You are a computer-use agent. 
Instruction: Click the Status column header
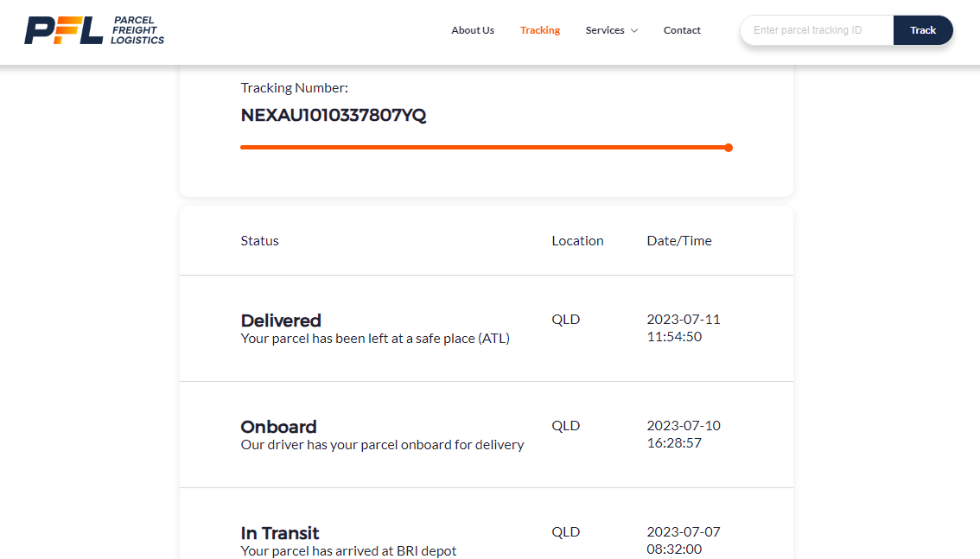click(259, 241)
